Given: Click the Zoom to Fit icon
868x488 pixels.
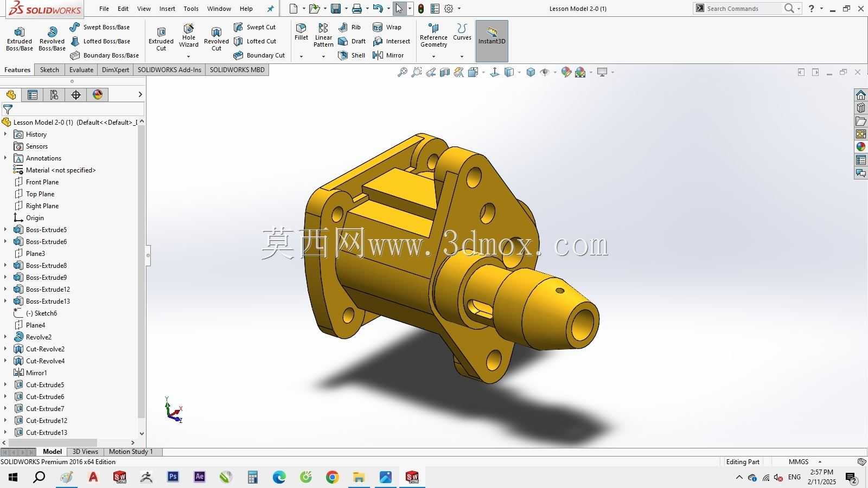Looking at the screenshot, I should coord(403,72).
